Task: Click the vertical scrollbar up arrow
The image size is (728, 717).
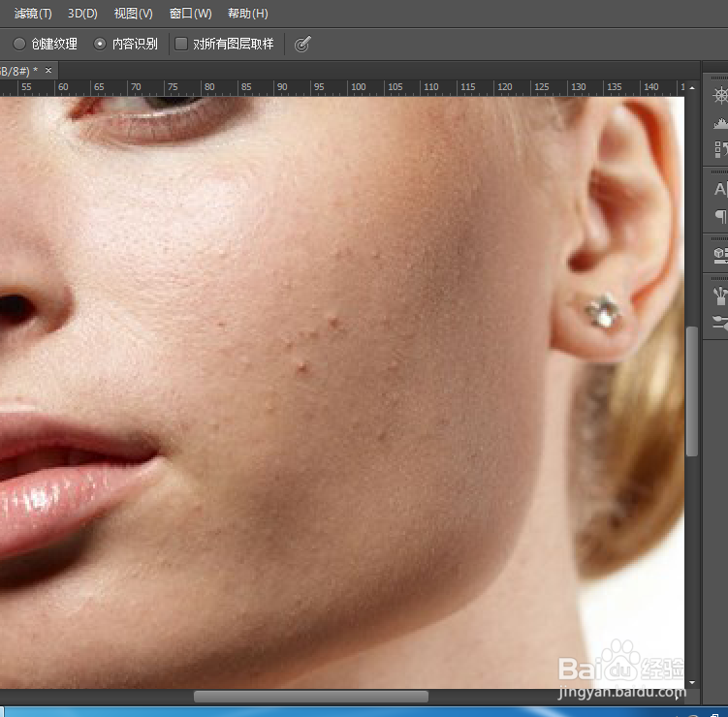Action: tap(692, 88)
